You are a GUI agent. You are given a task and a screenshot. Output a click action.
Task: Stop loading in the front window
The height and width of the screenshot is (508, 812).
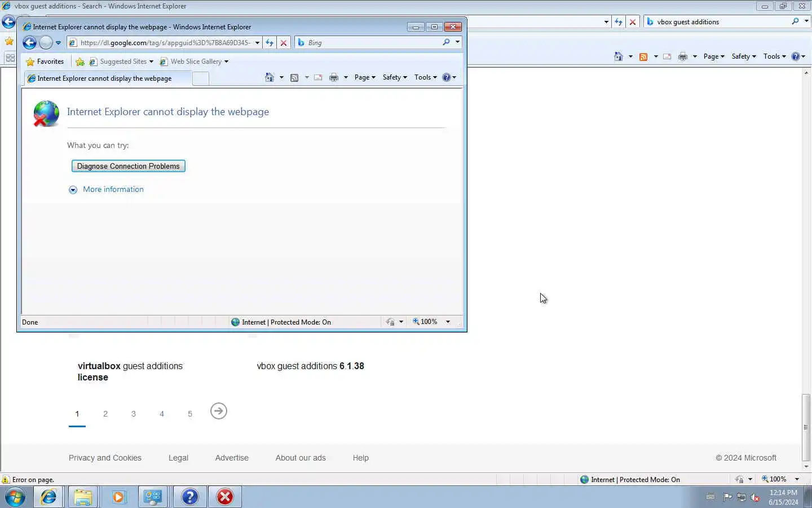[x=284, y=43]
